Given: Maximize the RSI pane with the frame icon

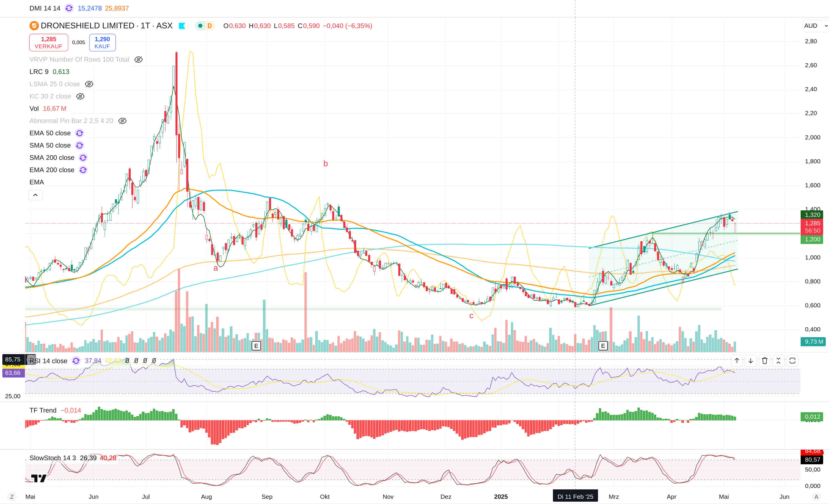Looking at the screenshot, I should [x=792, y=361].
